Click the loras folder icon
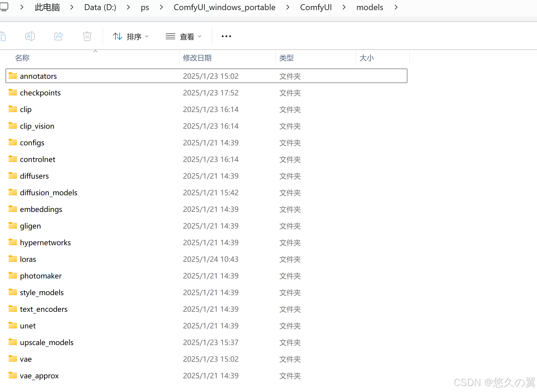This screenshot has height=392, width=537. tap(13, 259)
